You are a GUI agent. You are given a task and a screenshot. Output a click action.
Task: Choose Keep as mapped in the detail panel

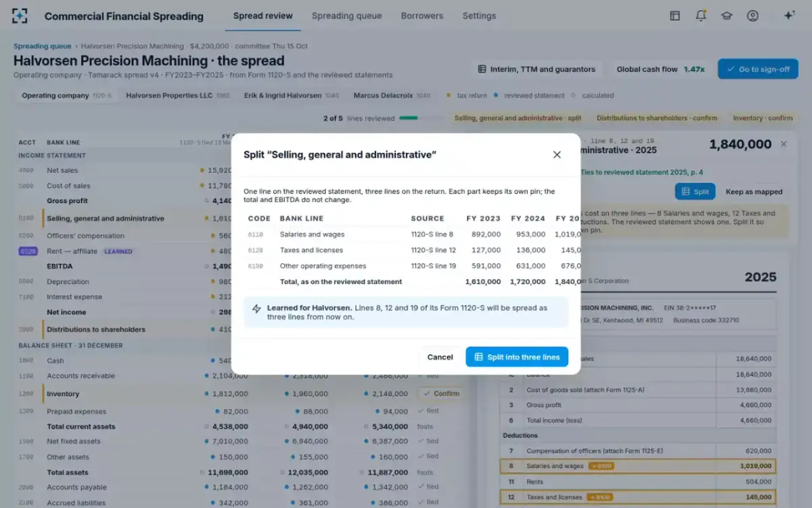[x=754, y=192]
